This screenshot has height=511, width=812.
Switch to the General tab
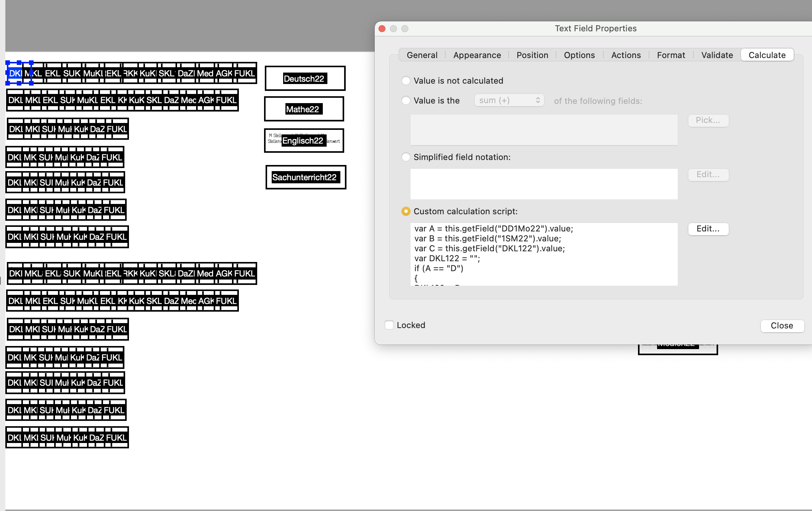pos(422,55)
